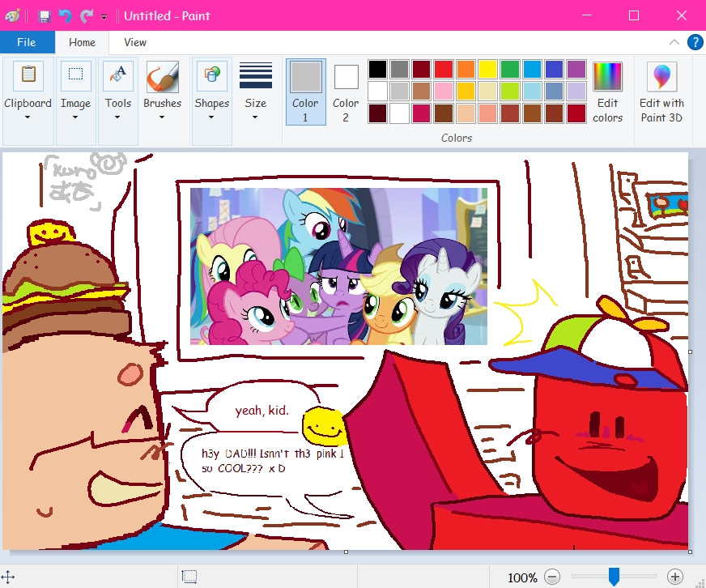Click the 100% zoom level text

(522, 577)
